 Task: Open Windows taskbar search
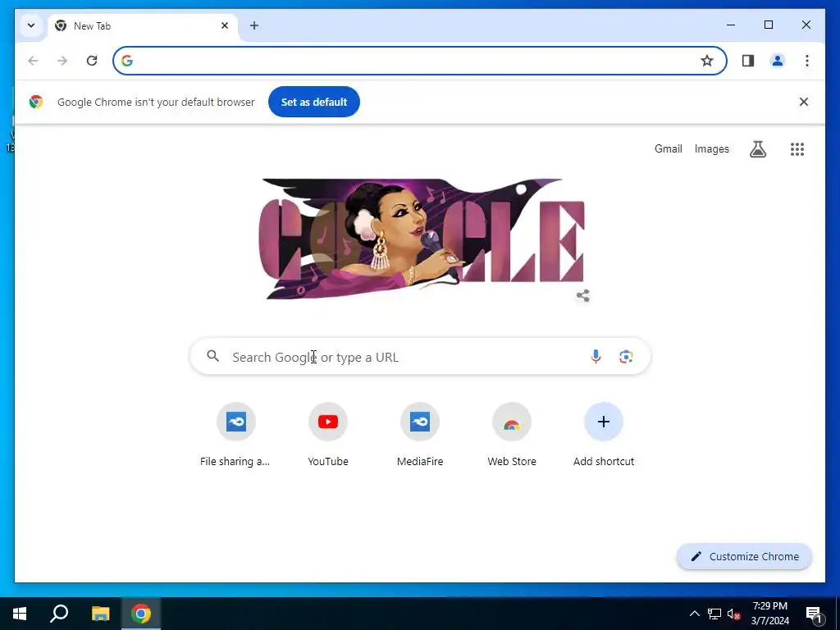coord(59,614)
